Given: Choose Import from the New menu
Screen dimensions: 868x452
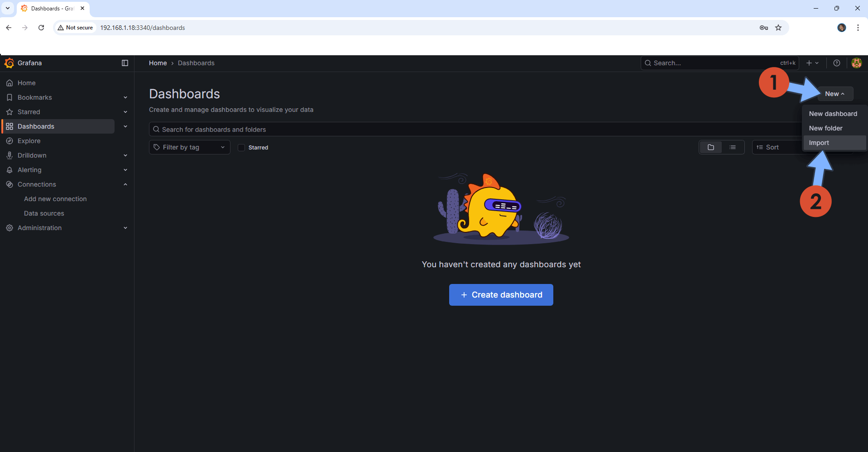Looking at the screenshot, I should click(x=820, y=142).
